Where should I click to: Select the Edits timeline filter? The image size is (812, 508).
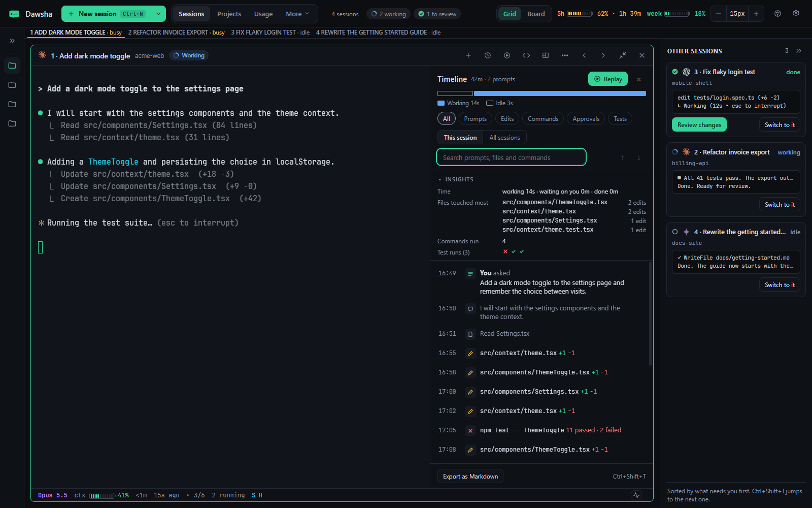click(x=507, y=118)
